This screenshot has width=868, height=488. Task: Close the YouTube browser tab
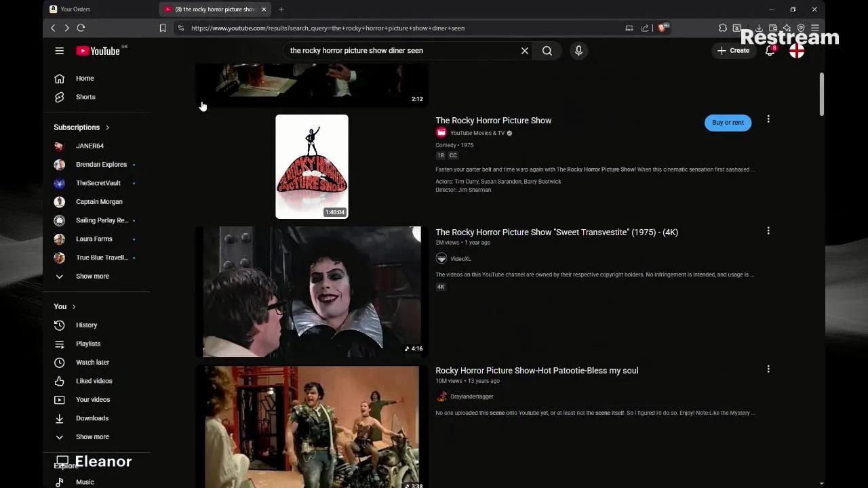click(264, 9)
